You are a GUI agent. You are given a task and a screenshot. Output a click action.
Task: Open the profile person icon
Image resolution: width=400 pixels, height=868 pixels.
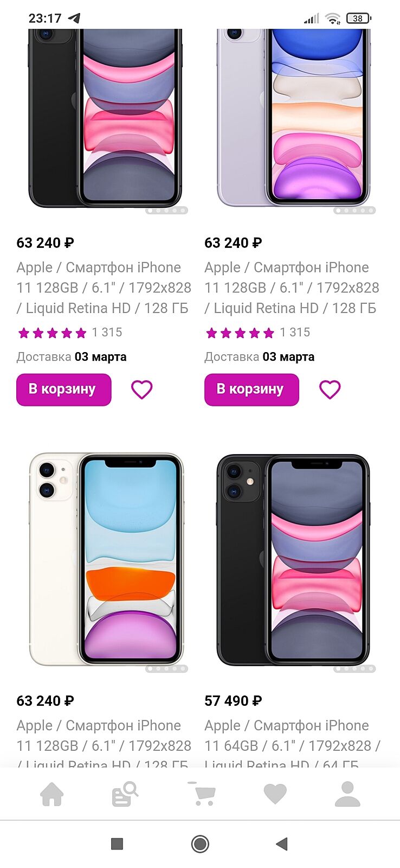pos(347,794)
